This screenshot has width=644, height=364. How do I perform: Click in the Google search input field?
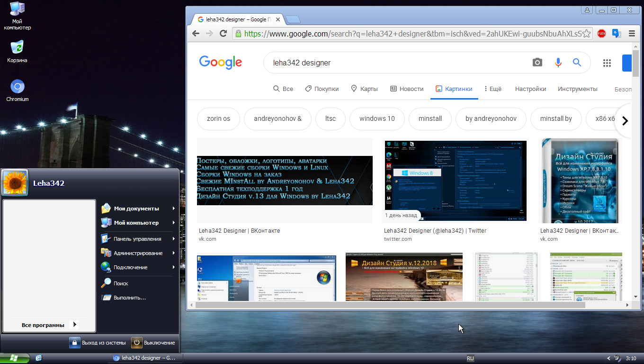click(398, 63)
